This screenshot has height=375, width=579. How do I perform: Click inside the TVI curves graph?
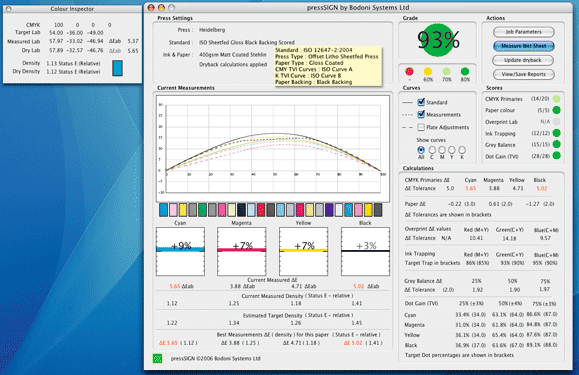273,149
